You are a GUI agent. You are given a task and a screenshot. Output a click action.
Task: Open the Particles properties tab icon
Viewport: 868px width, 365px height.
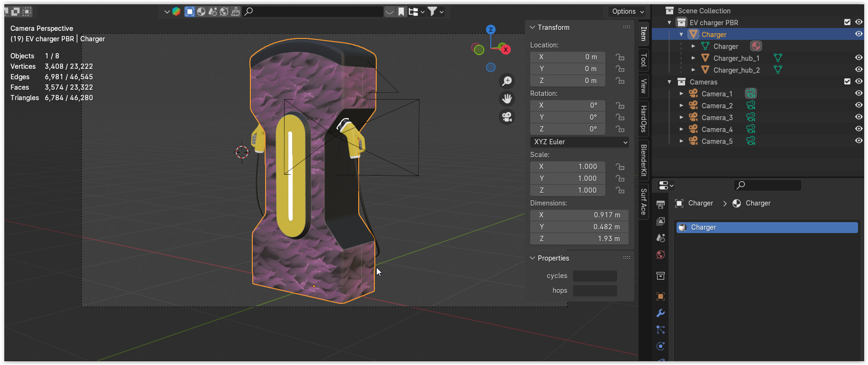[x=660, y=330]
